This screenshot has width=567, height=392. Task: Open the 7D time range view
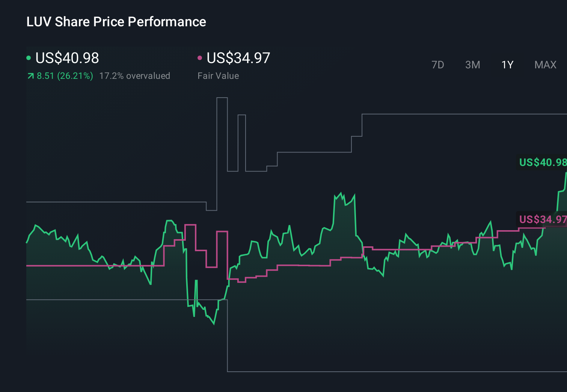pos(438,65)
